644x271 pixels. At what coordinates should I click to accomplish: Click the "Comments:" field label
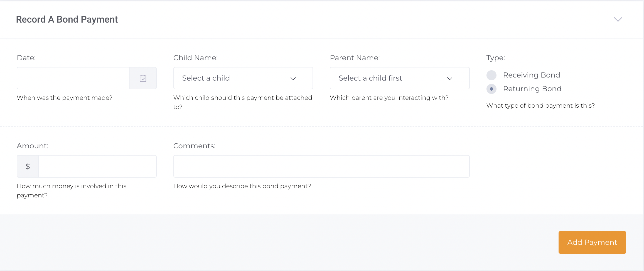click(194, 146)
